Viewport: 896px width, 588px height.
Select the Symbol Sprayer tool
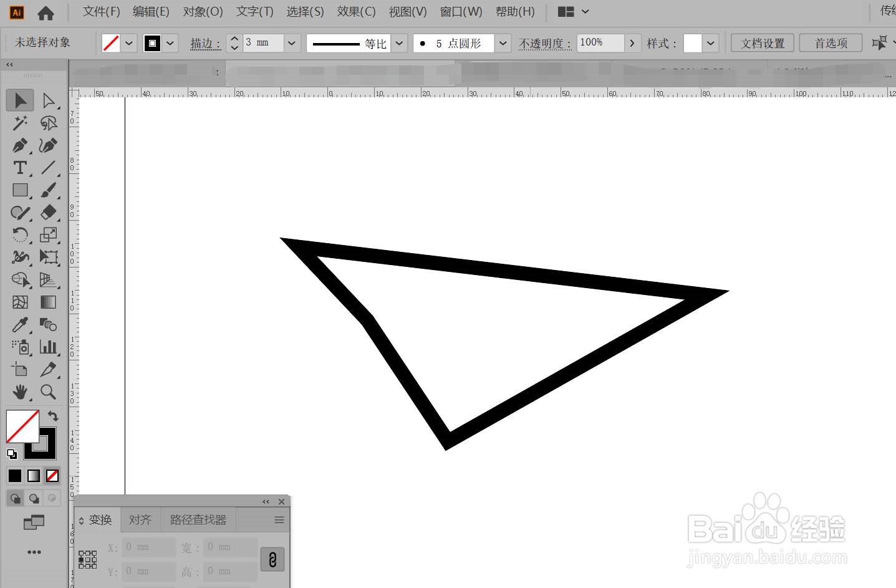20,347
